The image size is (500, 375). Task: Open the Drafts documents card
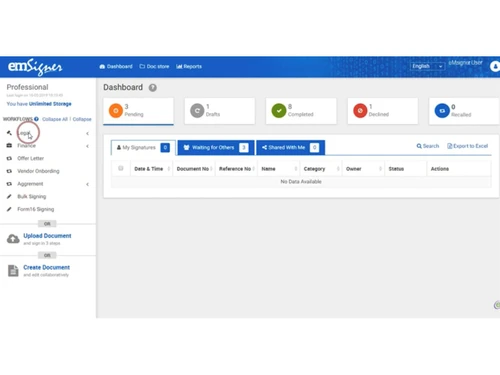point(220,111)
